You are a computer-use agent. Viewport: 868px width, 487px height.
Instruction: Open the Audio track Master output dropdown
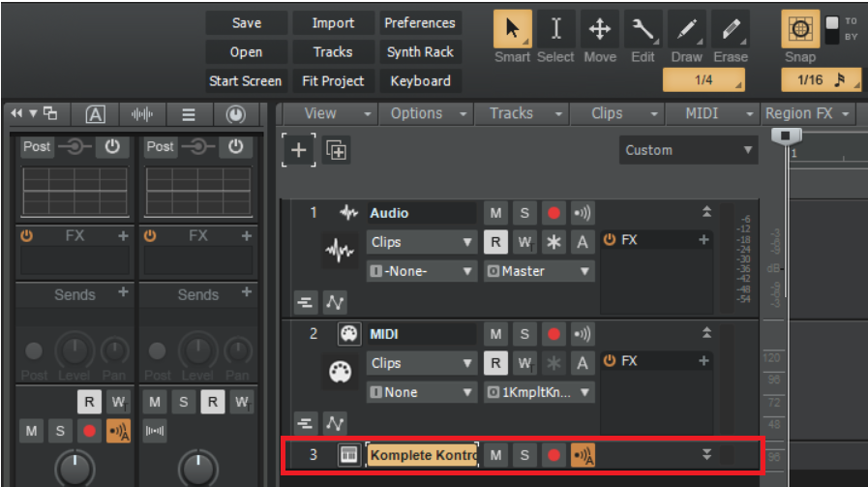tap(539, 271)
